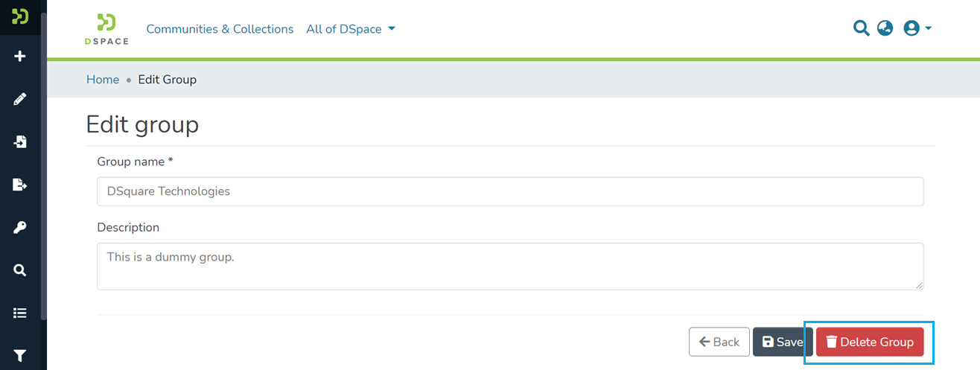This screenshot has height=370, width=980.
Task: Open Communities & Collections page
Action: click(x=220, y=29)
